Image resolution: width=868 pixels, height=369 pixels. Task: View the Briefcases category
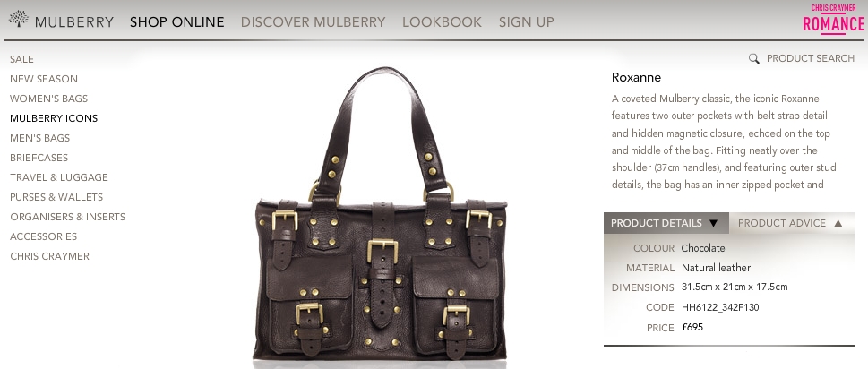point(39,158)
